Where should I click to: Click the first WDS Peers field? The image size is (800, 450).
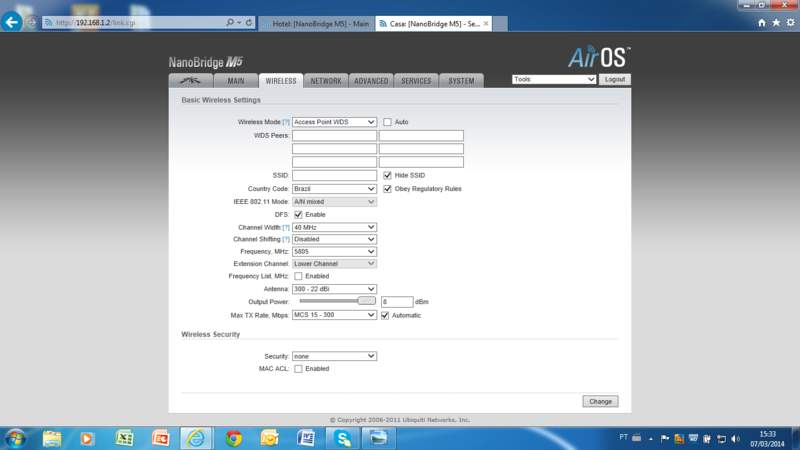(334, 135)
